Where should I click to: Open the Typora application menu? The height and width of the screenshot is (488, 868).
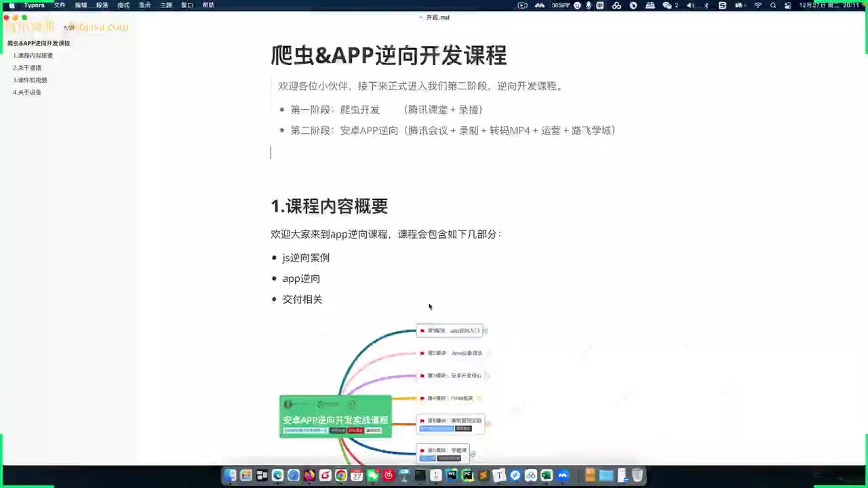click(34, 5)
